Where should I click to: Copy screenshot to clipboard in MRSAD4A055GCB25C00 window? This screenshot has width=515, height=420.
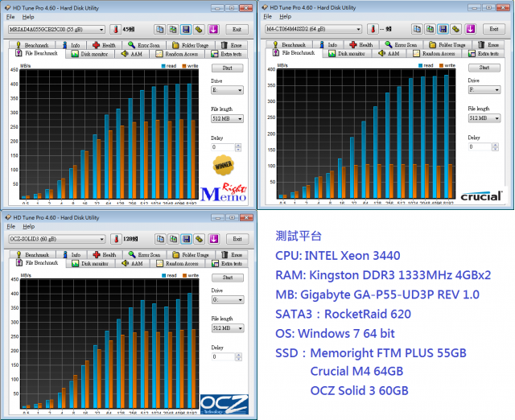173,29
